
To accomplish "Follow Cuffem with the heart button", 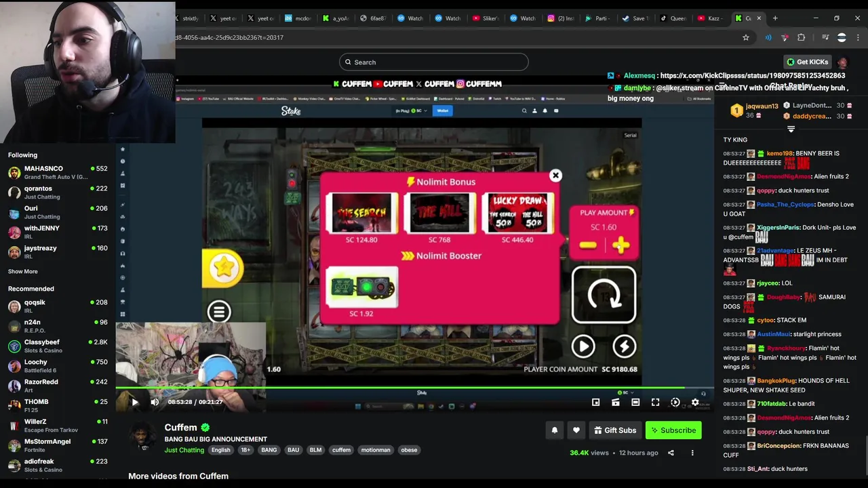I will [576, 430].
